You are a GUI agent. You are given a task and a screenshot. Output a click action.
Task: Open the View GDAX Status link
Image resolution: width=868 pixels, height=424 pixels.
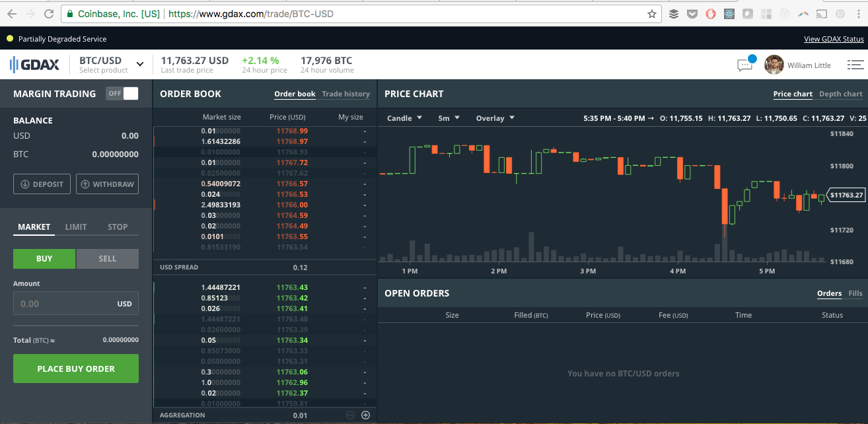click(833, 39)
